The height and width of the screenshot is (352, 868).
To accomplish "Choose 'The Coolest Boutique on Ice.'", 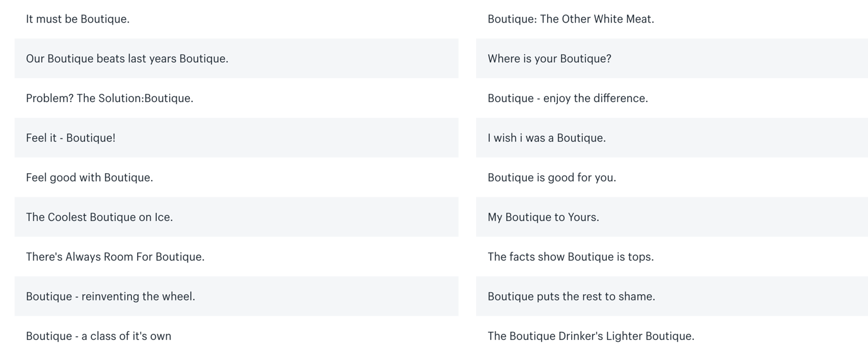I will point(99,217).
